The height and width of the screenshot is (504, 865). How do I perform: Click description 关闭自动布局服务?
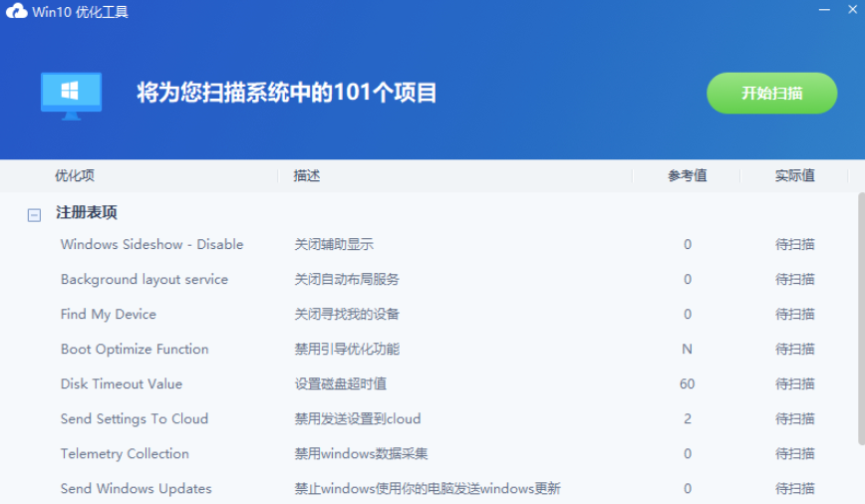347,279
